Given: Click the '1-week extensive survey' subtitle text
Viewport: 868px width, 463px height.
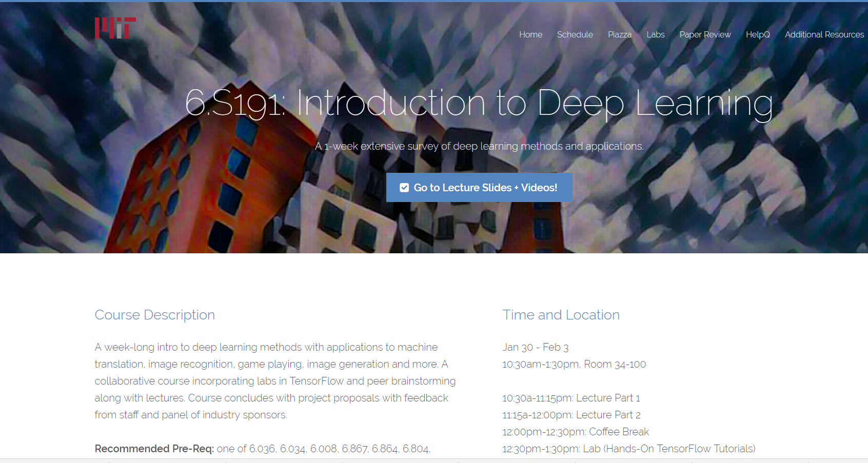Looking at the screenshot, I should [x=479, y=146].
